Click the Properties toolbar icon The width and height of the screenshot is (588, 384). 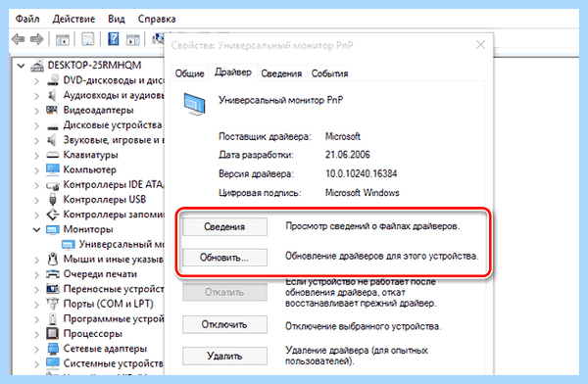(x=88, y=39)
